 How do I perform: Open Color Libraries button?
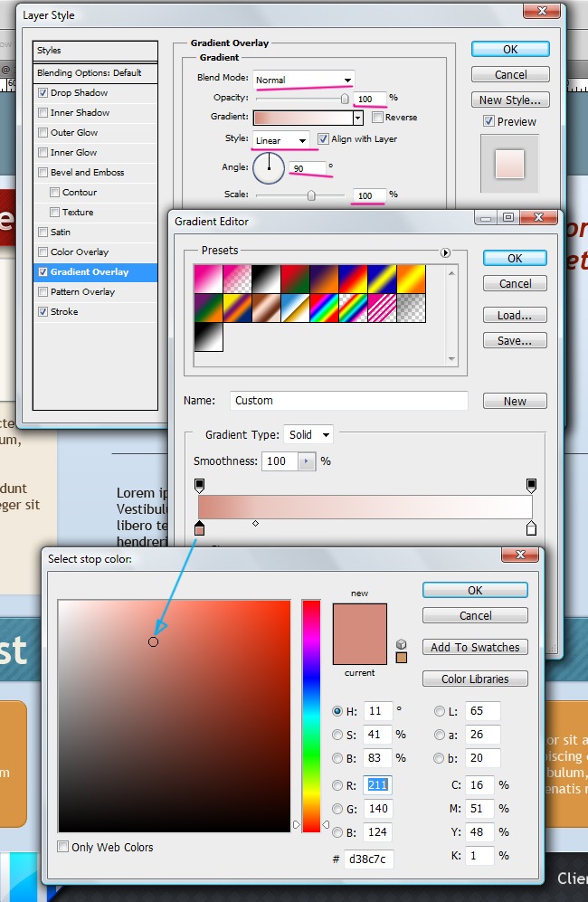tap(475, 679)
